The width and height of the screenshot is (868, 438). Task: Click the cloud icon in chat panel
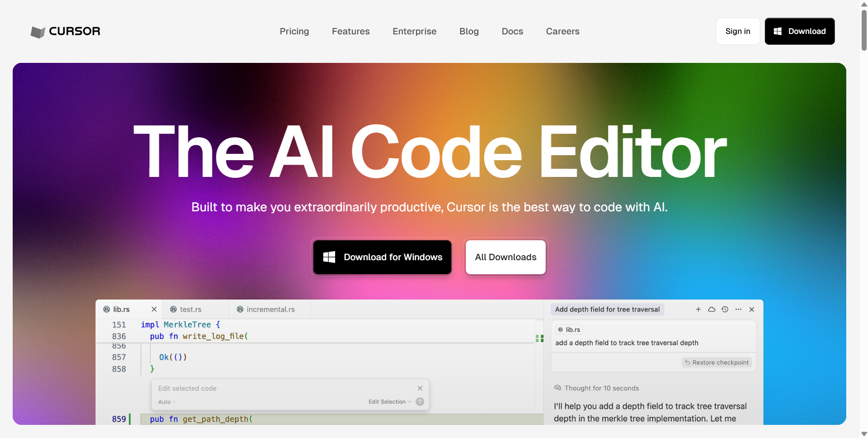(712, 309)
